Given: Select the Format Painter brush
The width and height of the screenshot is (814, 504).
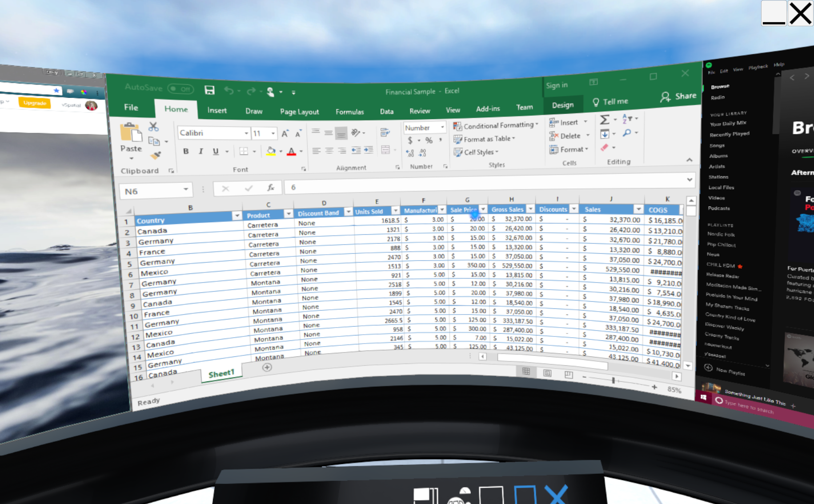Looking at the screenshot, I should coord(156,155).
